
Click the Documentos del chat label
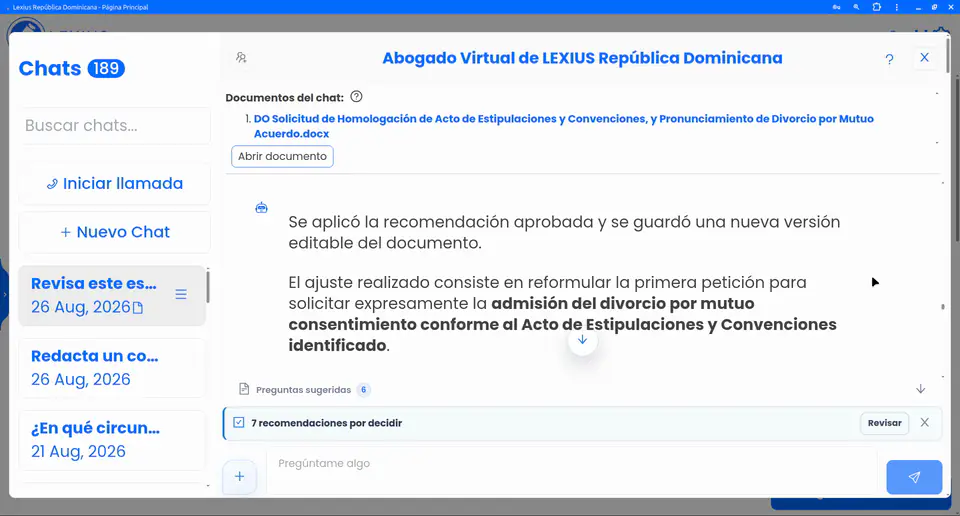[x=284, y=98]
